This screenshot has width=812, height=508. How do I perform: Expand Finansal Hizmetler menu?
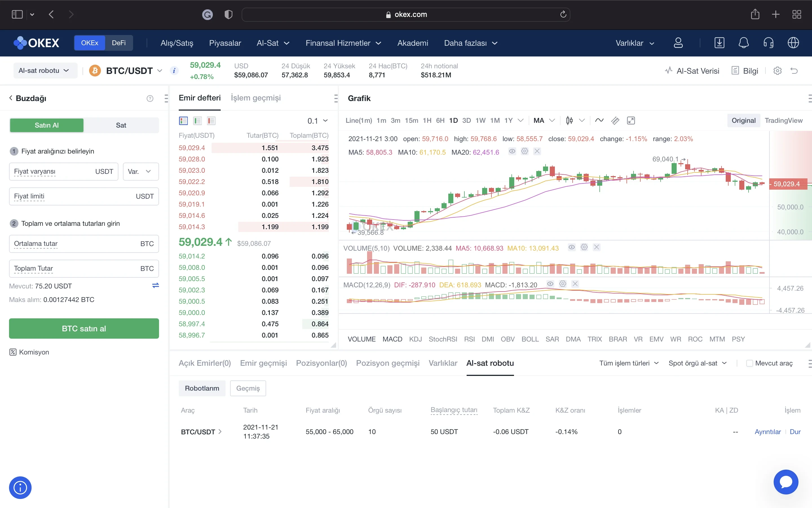click(343, 43)
